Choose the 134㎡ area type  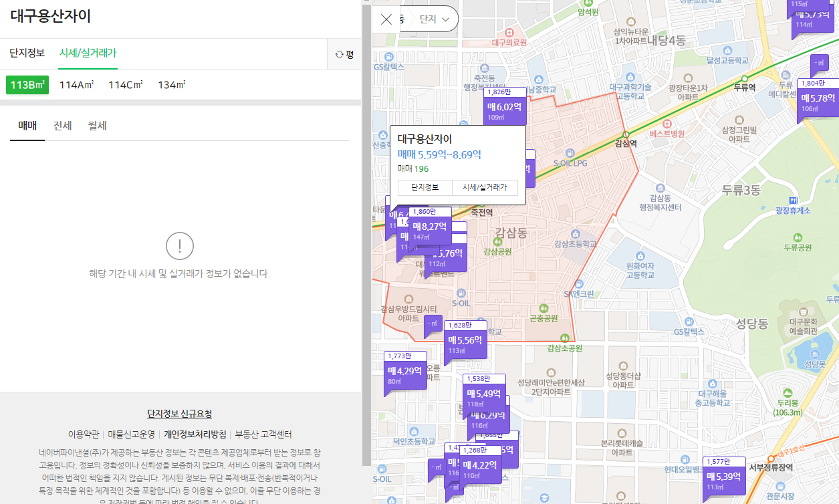[x=171, y=85]
